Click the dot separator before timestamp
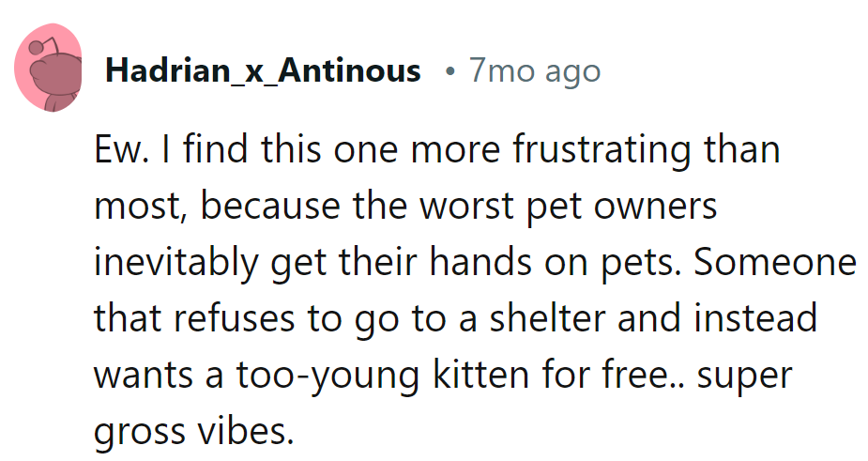This screenshot has height=461, width=868. [x=451, y=71]
